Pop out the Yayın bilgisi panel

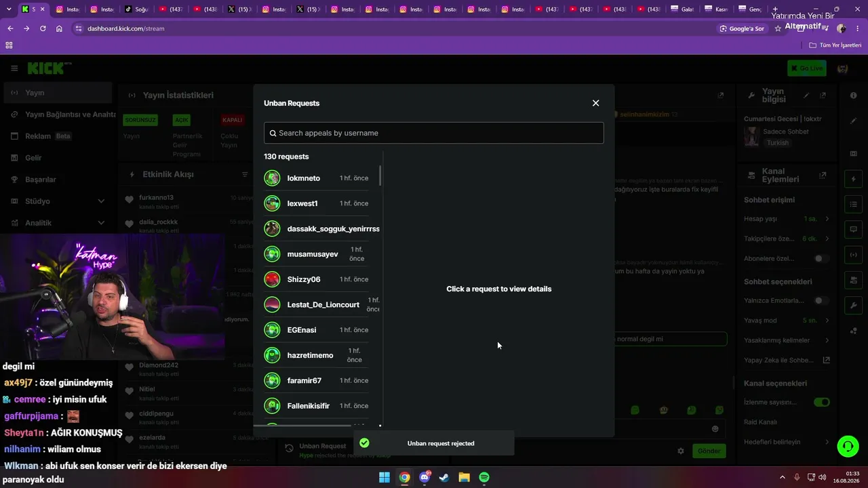pyautogui.click(x=823, y=96)
